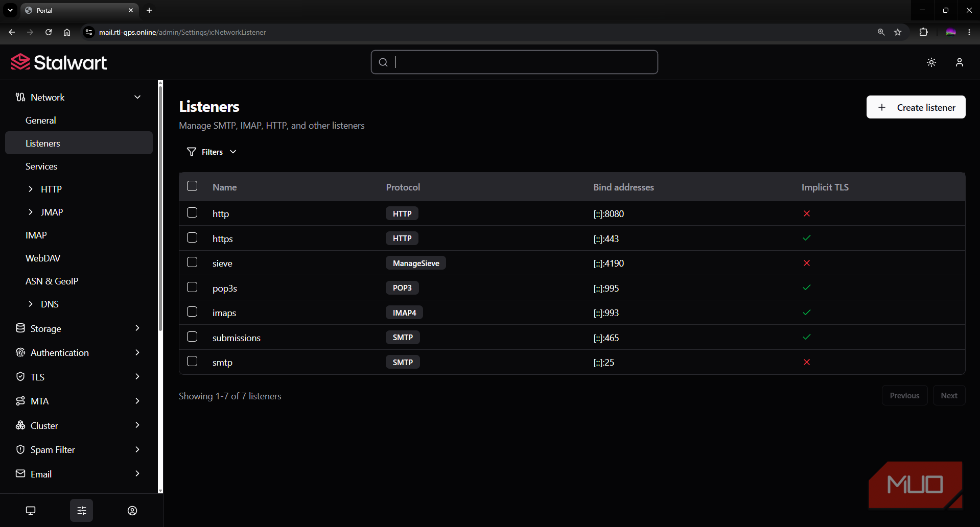Click the Stalwart logo
980x527 pixels.
[59, 62]
